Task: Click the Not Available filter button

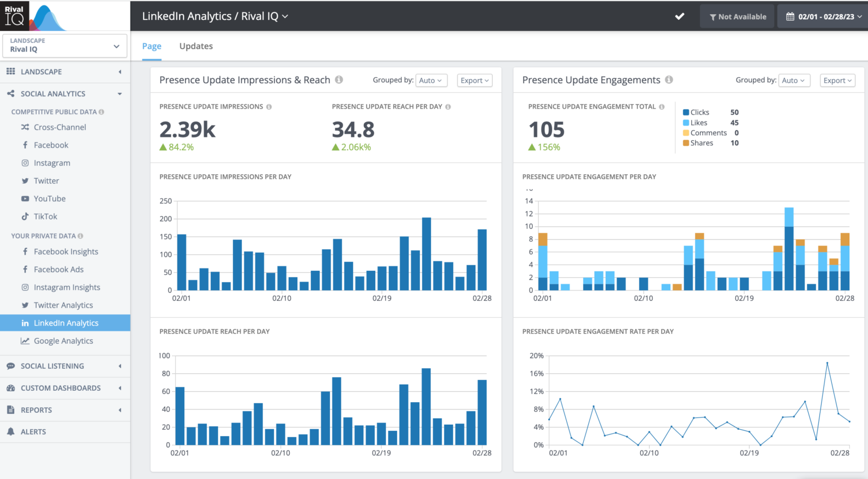Action: click(737, 17)
